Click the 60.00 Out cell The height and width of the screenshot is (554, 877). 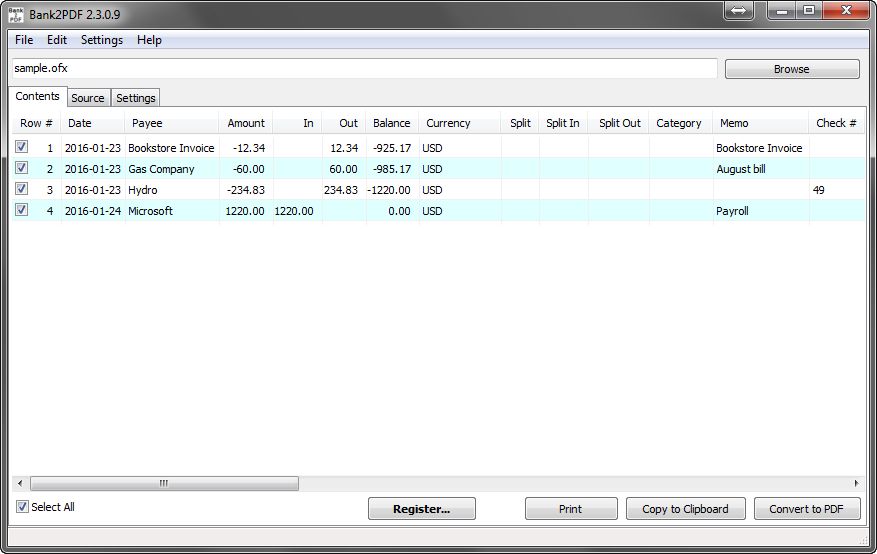click(x=343, y=169)
